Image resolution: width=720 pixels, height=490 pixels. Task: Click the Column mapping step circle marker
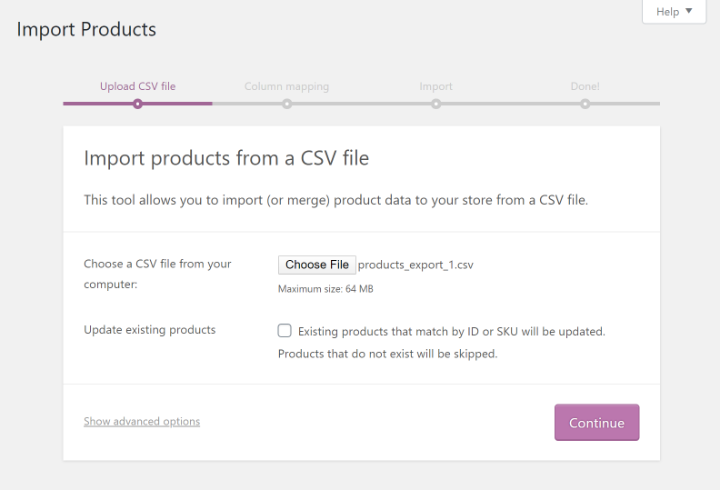click(287, 103)
